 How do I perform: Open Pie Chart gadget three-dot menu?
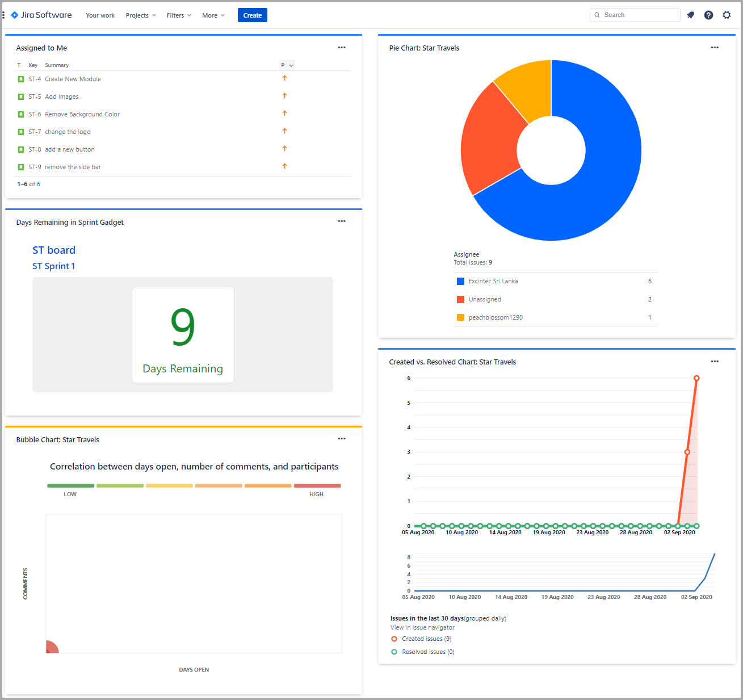[715, 48]
